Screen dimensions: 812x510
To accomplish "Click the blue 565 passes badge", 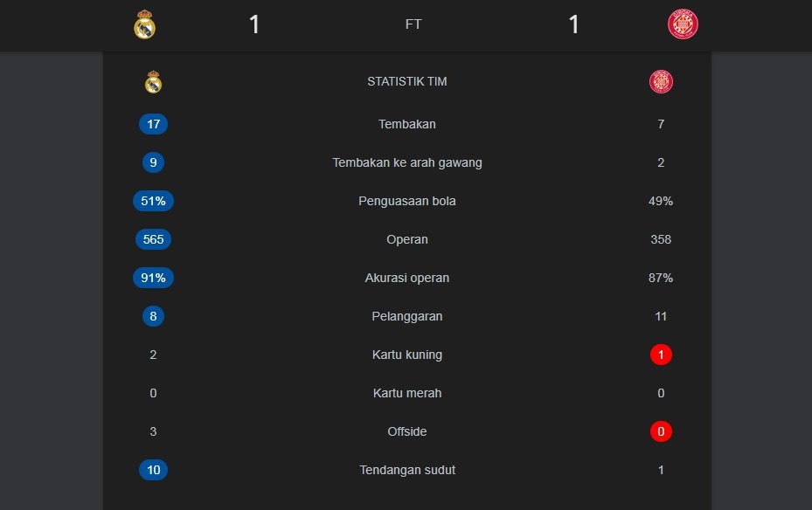I will [153, 239].
